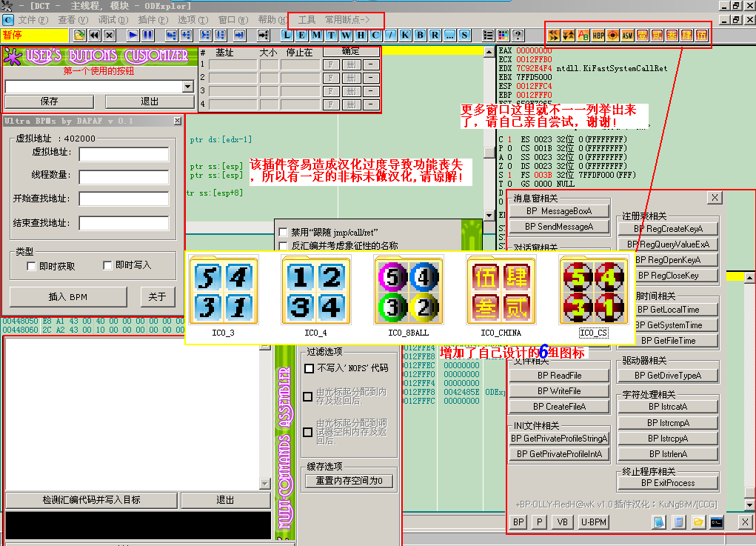Pause execution with the pause icon
Viewport: 756px width, 546px height.
coord(147,36)
